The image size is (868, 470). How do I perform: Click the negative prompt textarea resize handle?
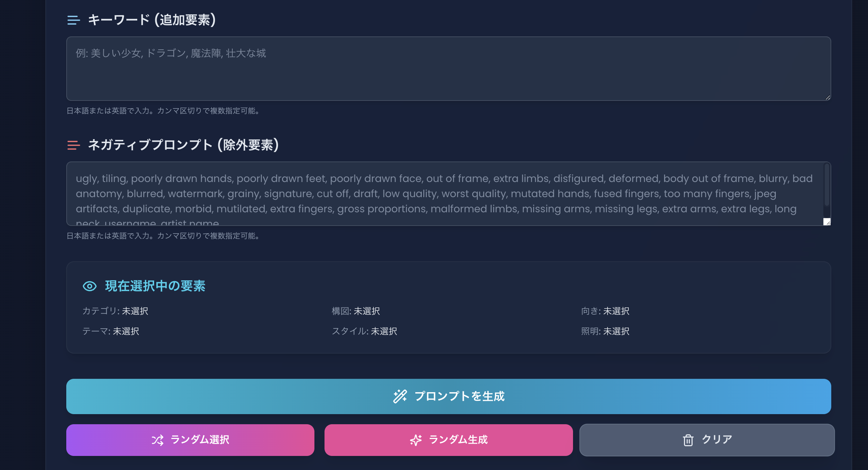point(827,222)
